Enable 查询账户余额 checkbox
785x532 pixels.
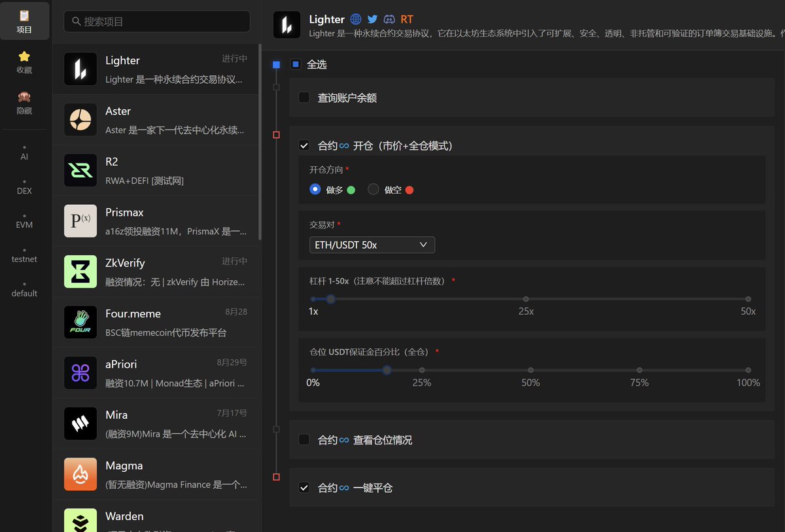(304, 98)
